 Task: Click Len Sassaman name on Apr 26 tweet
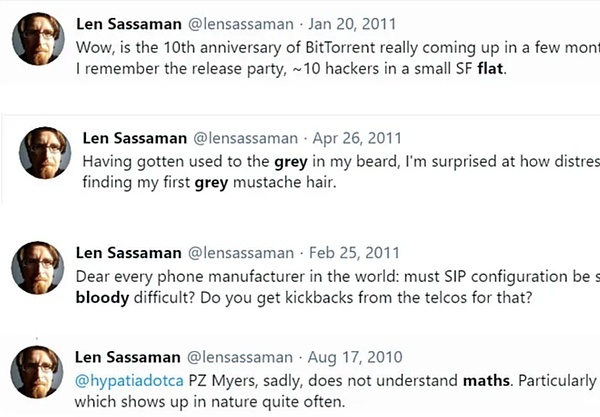pos(133,138)
